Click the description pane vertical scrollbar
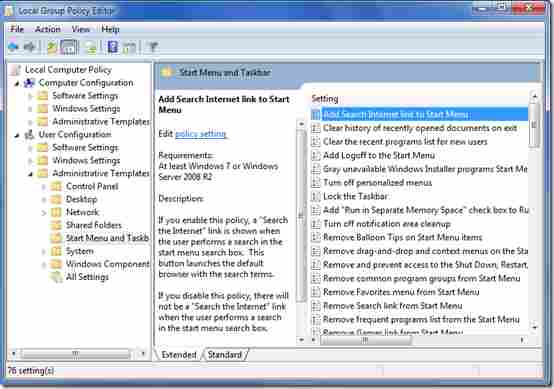The width and height of the screenshot is (554, 389). tap(301, 216)
